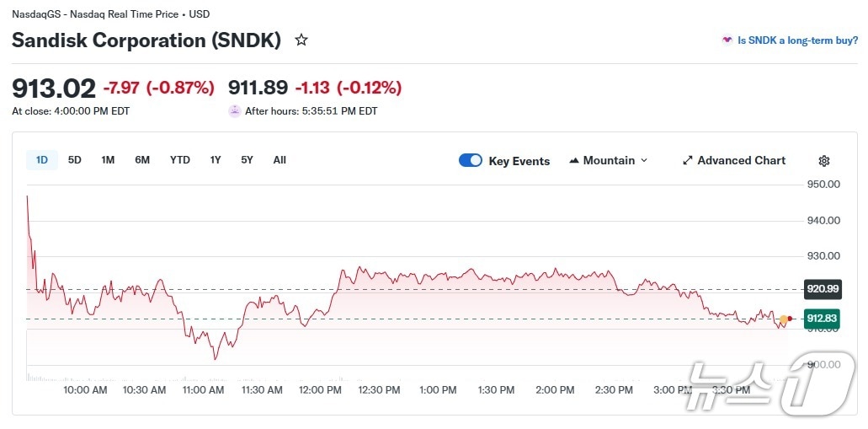Select the YTD range tab
This screenshot has height=429, width=868.
pos(179,160)
